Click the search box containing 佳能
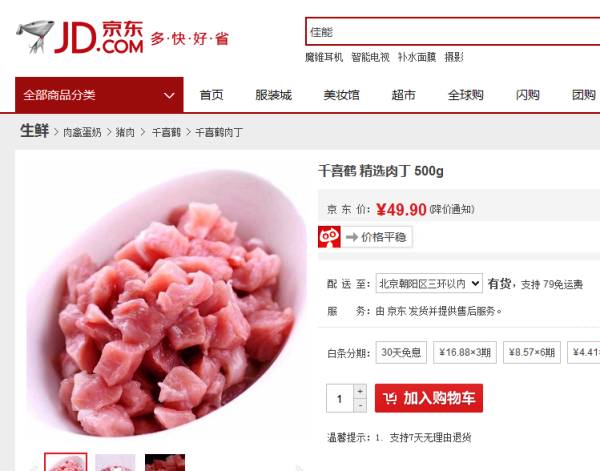This screenshot has width=600, height=471. [x=452, y=32]
